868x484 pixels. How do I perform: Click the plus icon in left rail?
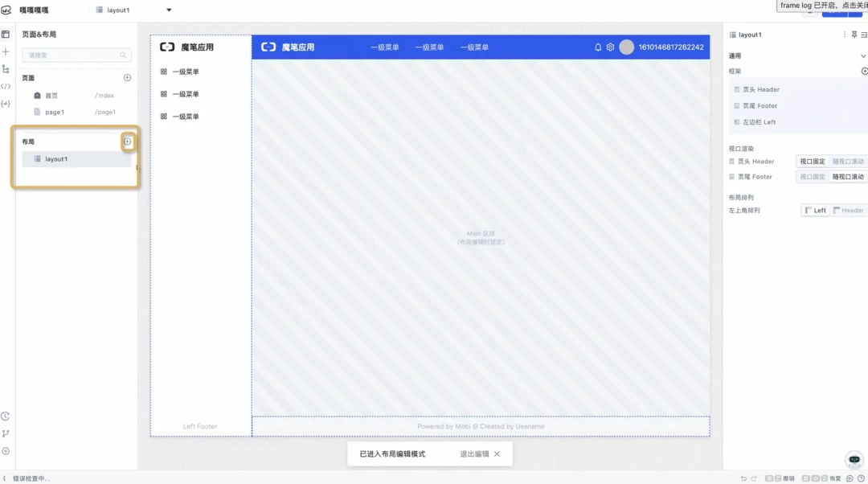tap(6, 51)
